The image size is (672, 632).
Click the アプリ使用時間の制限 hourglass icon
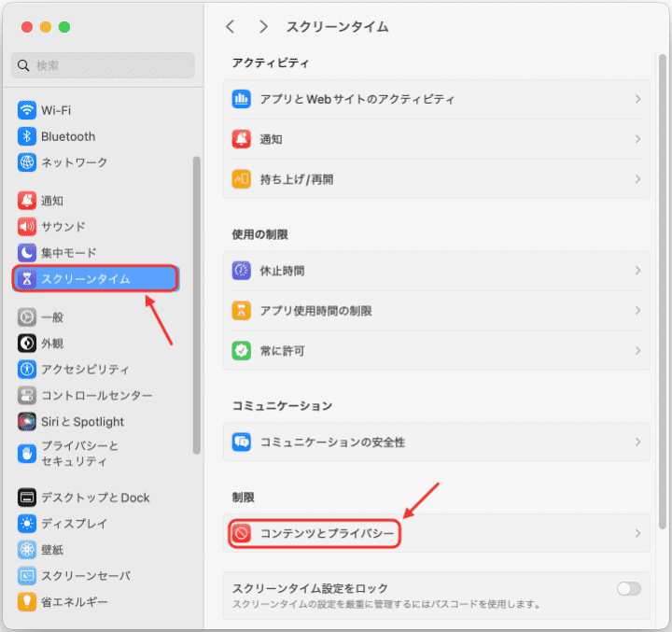click(x=242, y=311)
